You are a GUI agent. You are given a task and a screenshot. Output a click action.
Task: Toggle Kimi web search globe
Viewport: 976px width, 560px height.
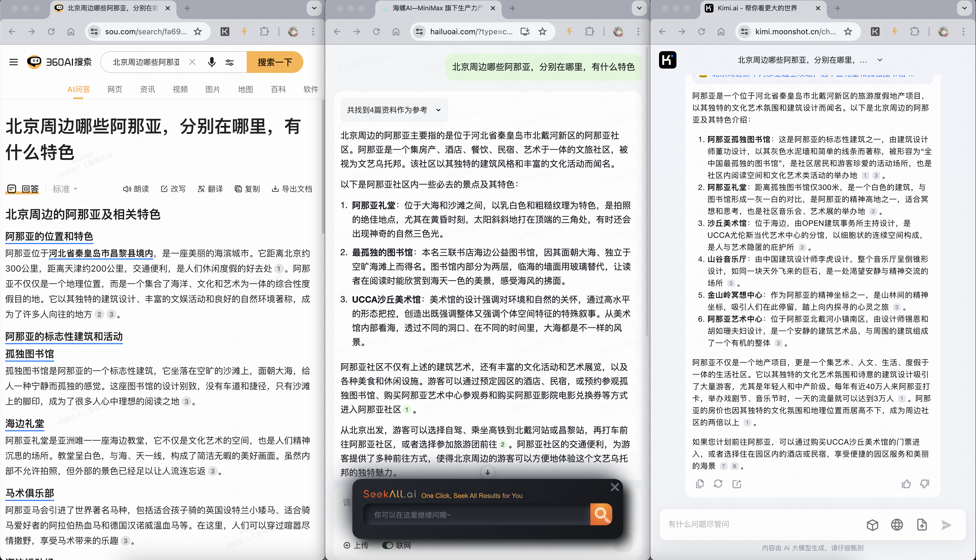tap(897, 525)
